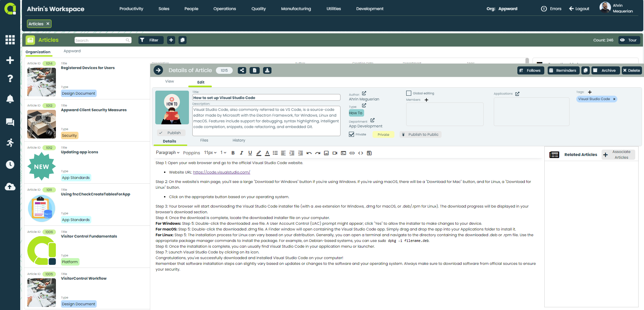Click Associate Articles button

[618, 155]
